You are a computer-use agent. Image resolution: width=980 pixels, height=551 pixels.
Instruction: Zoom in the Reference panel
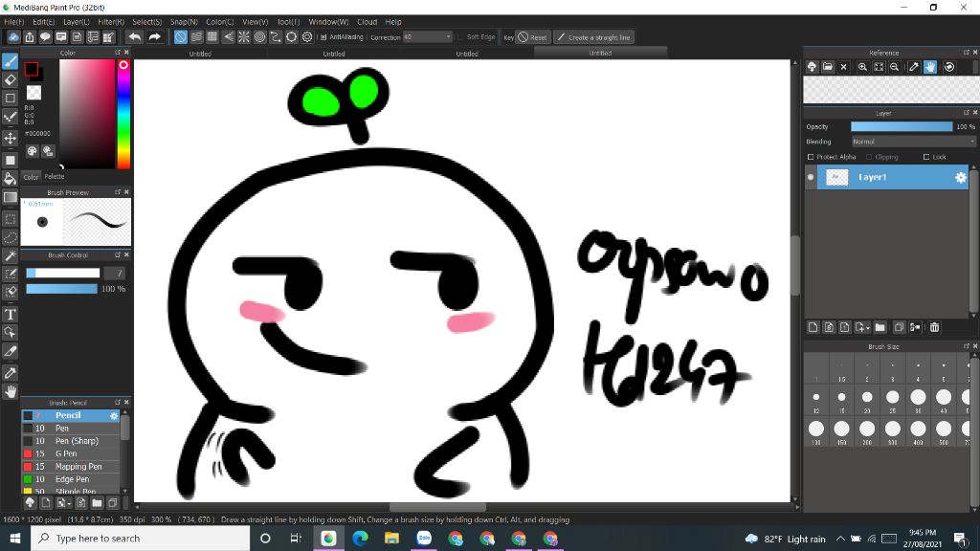pos(862,67)
